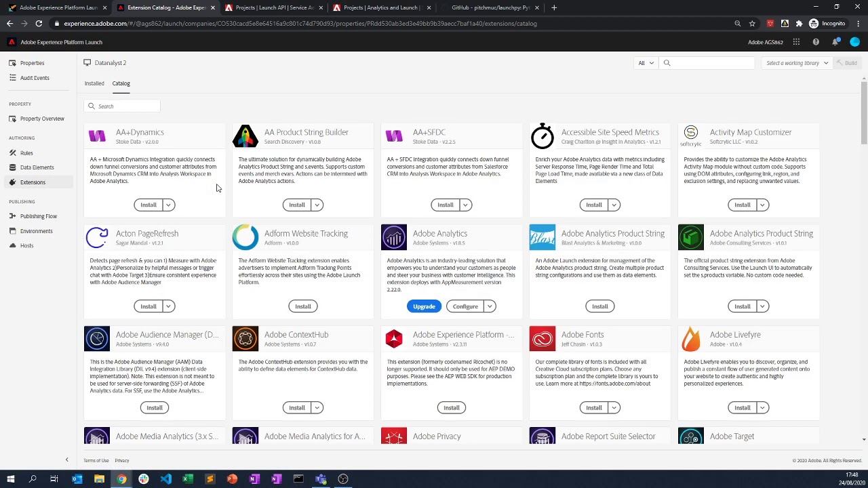The width and height of the screenshot is (868, 488).
Task: Click the AA Product String Builder logo
Action: point(245,136)
